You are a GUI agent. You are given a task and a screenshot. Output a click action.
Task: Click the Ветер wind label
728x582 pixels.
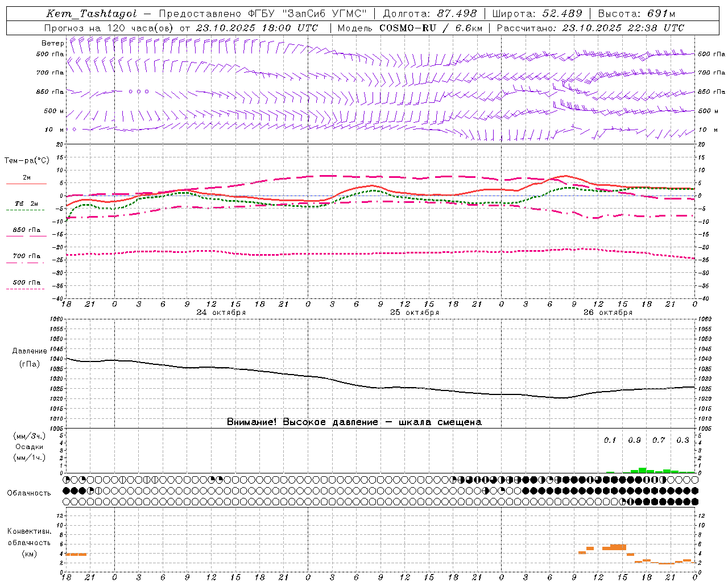pyautogui.click(x=52, y=43)
